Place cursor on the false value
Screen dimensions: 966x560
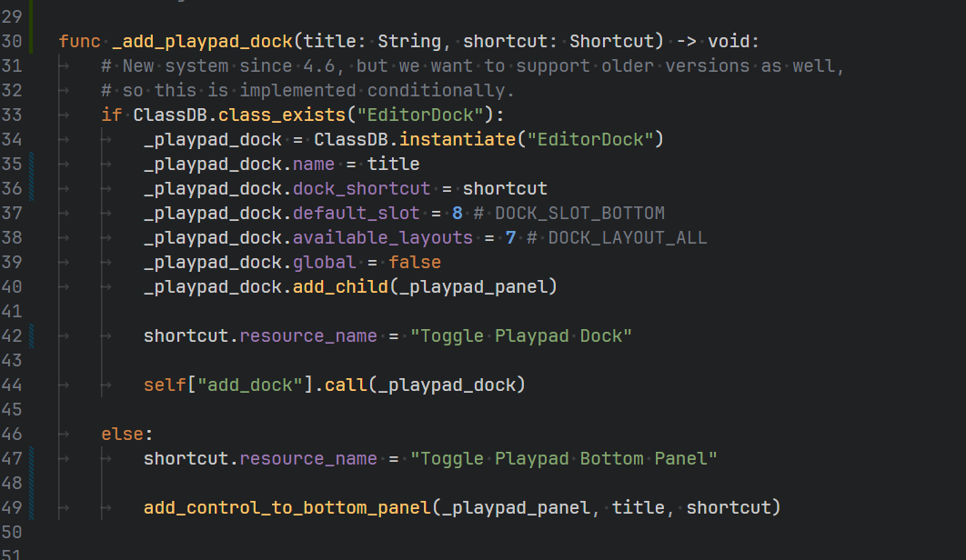pyautogui.click(x=415, y=262)
